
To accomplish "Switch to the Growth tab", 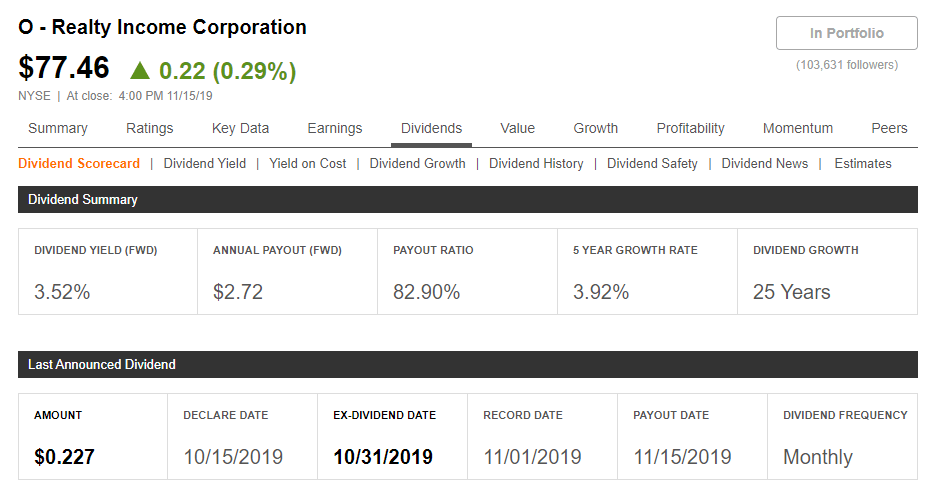I will 595,128.
